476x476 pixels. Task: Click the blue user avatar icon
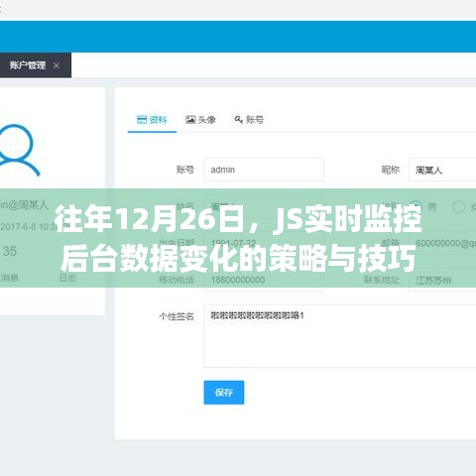(16, 150)
